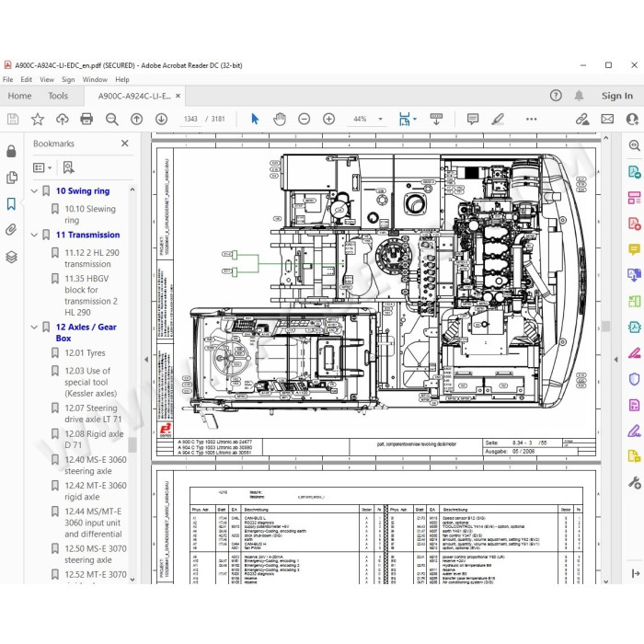Open the Help question mark icon

[556, 96]
